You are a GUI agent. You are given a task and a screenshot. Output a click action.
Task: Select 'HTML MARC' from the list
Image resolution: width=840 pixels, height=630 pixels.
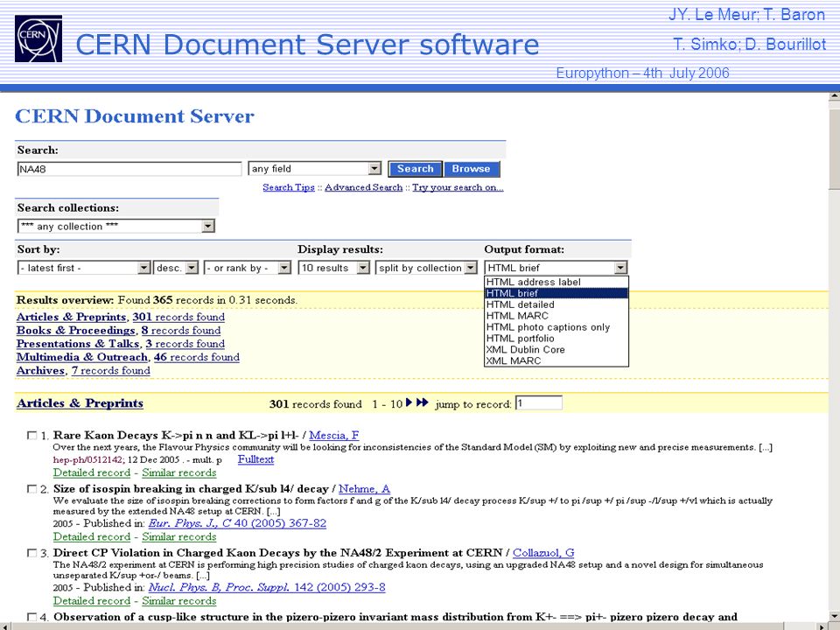coord(556,316)
